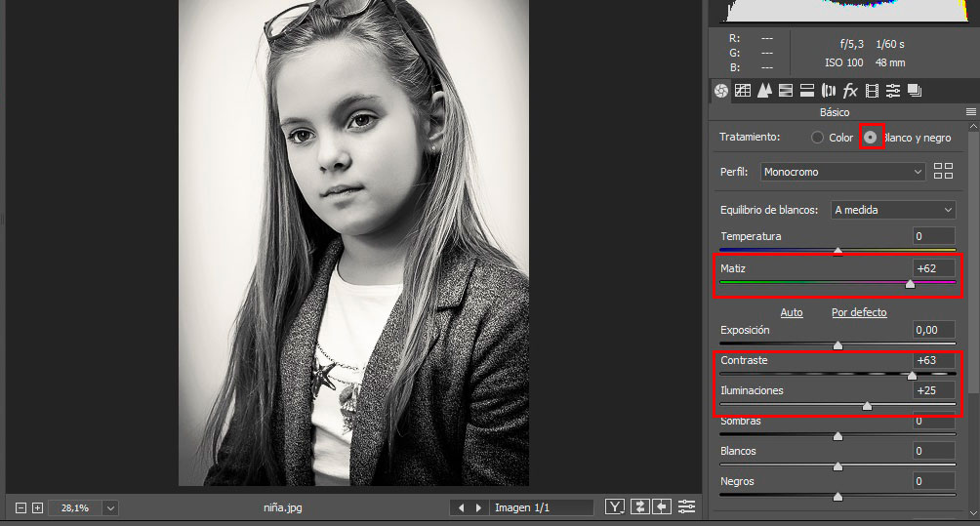Open the Detail panel (triangles icon)
The width and height of the screenshot is (980, 526).
tap(764, 91)
